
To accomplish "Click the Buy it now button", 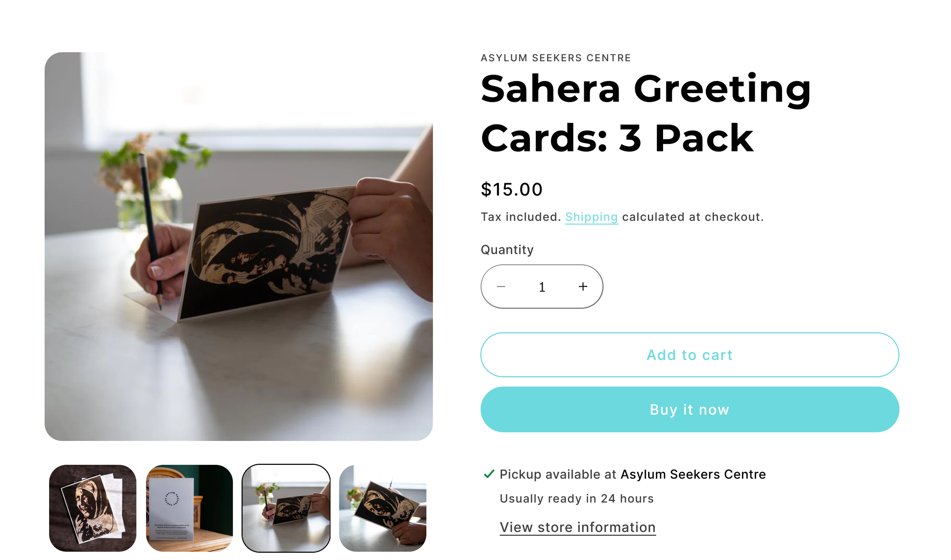I will [690, 409].
